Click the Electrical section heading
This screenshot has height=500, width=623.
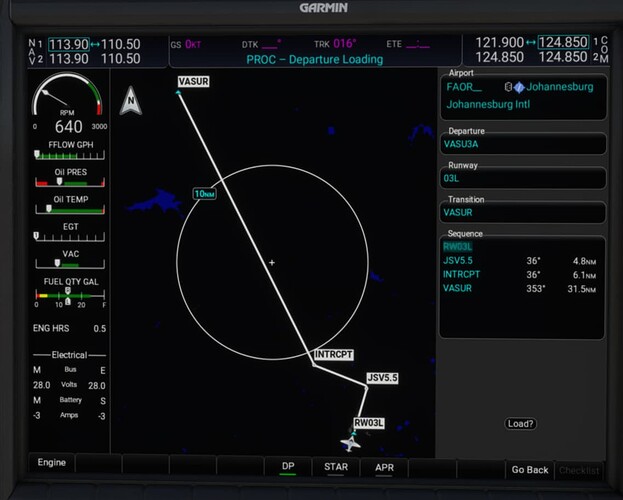click(x=69, y=355)
